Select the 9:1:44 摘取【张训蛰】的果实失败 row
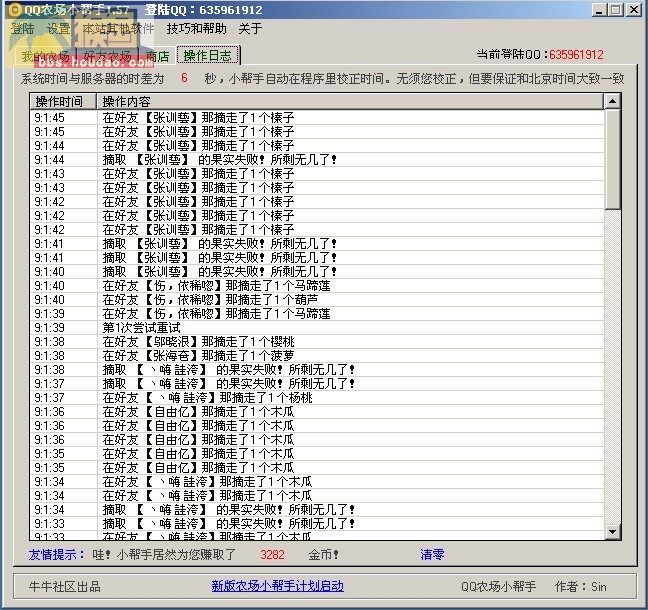This screenshot has width=648, height=610. (317, 160)
